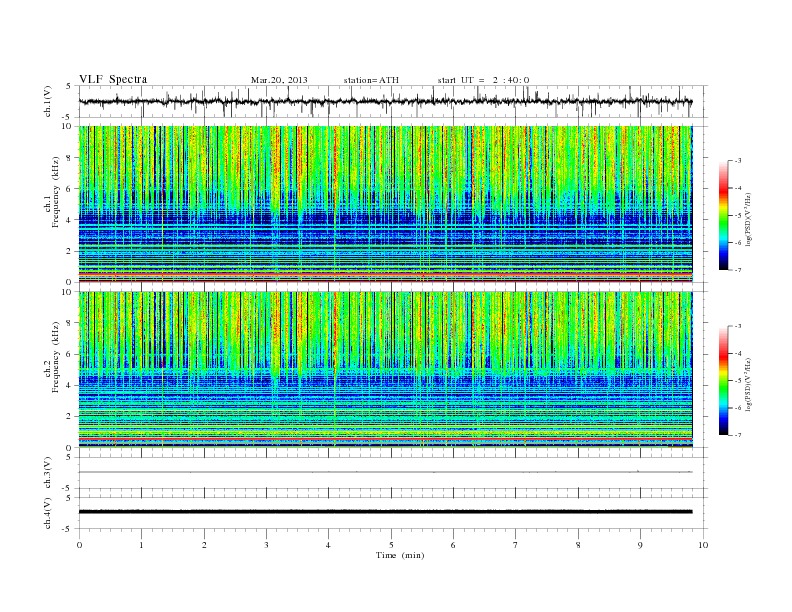Click the date 'Mar.20, 2013' text
Image resolution: width=792 pixels, height=612 pixels.
pyautogui.click(x=279, y=80)
